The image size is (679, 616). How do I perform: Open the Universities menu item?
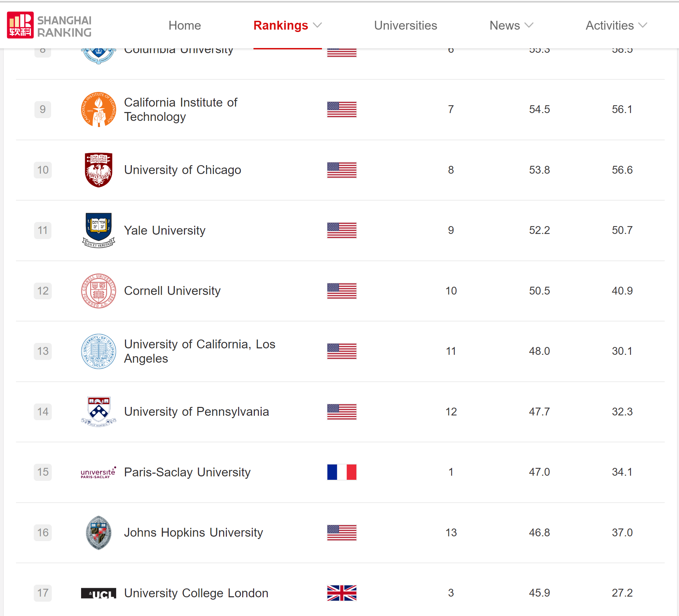point(405,26)
